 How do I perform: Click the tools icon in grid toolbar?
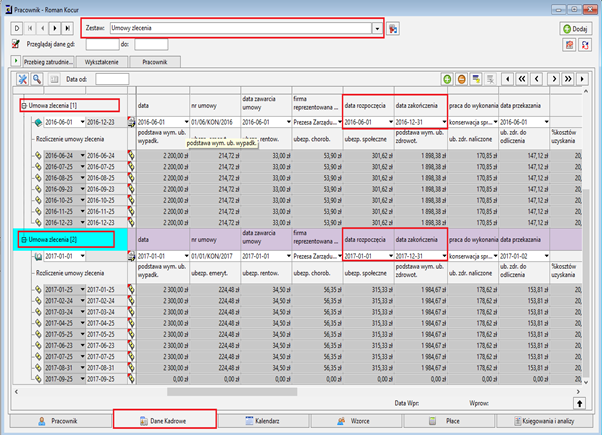pos(23,79)
